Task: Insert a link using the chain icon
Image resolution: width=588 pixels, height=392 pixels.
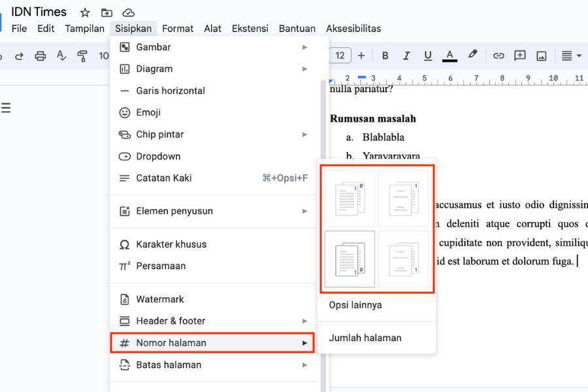Action: 498,56
